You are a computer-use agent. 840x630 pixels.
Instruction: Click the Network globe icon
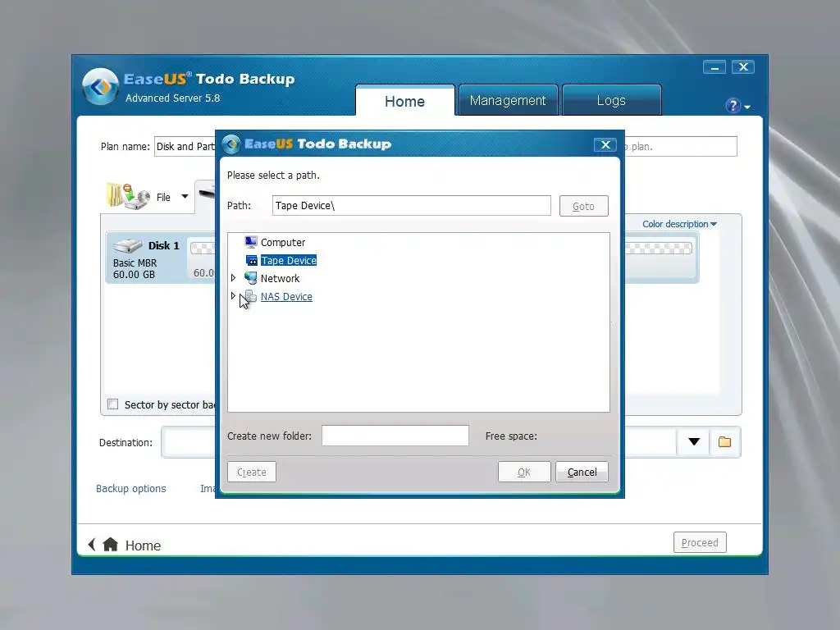[250, 278]
